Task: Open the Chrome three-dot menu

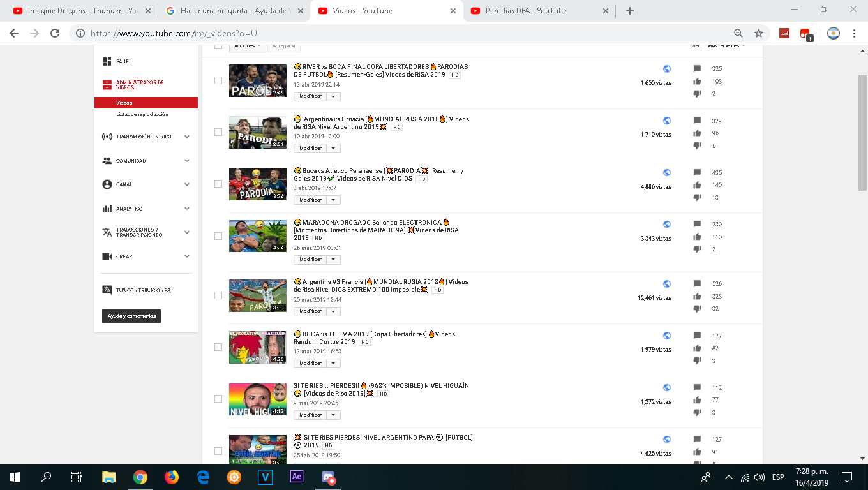Action: (854, 33)
